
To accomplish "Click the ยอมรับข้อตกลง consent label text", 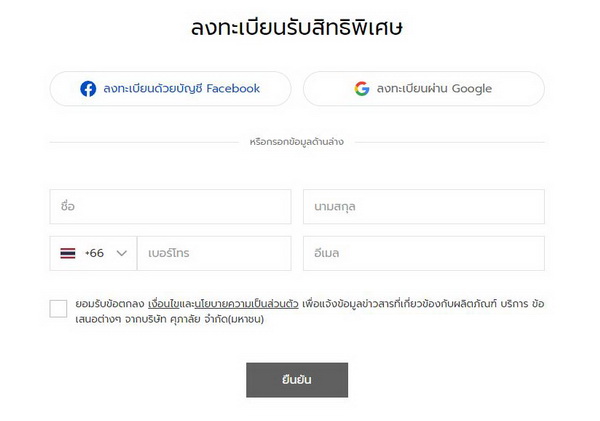I will [x=109, y=304].
